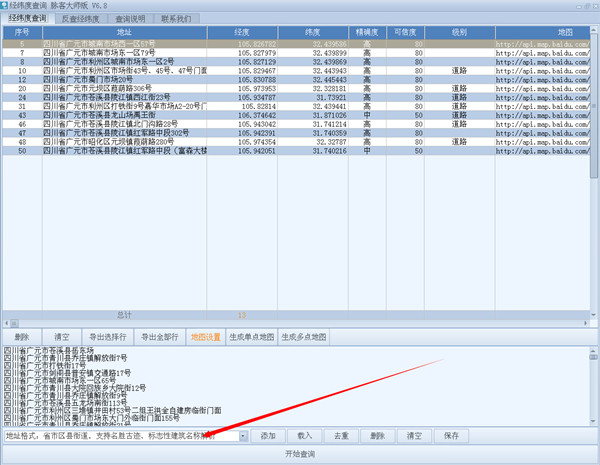Select address 四川省广元市利州区城南市场东一区2号

tap(109, 62)
